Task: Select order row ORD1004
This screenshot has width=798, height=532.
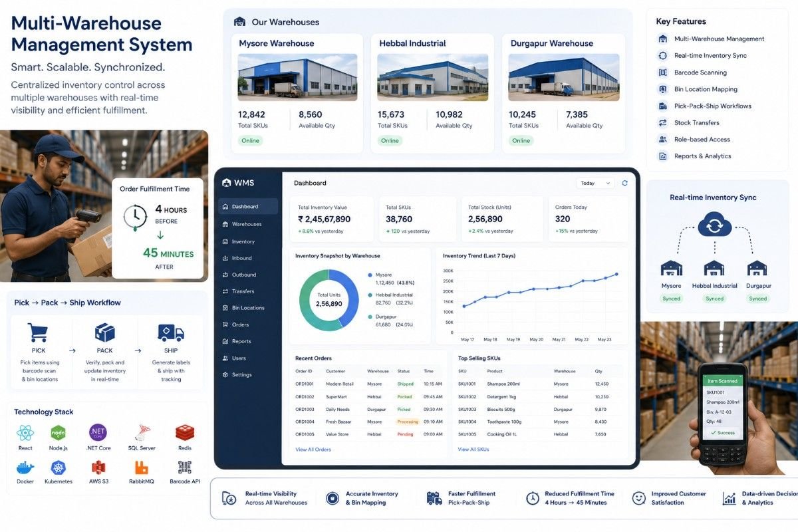Action: [x=369, y=422]
